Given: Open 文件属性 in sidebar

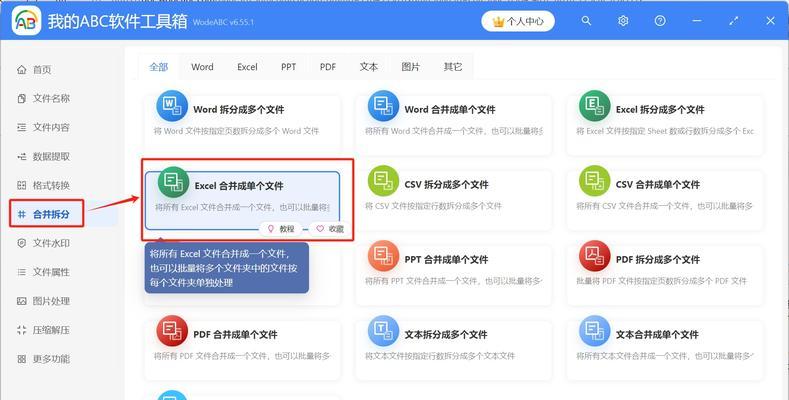Looking at the screenshot, I should pyautogui.click(x=51, y=272).
